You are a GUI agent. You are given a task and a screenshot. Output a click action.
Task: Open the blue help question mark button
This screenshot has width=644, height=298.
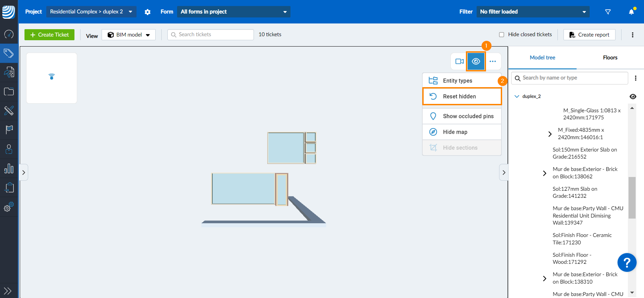pyautogui.click(x=627, y=262)
